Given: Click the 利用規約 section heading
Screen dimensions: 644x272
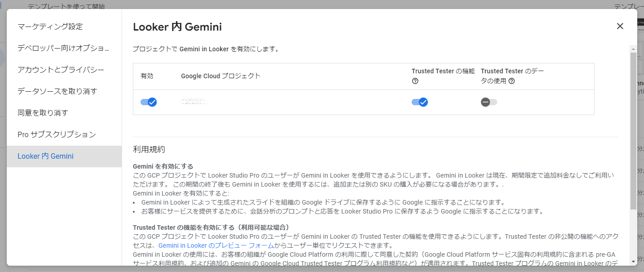Looking at the screenshot, I should click(x=149, y=149).
